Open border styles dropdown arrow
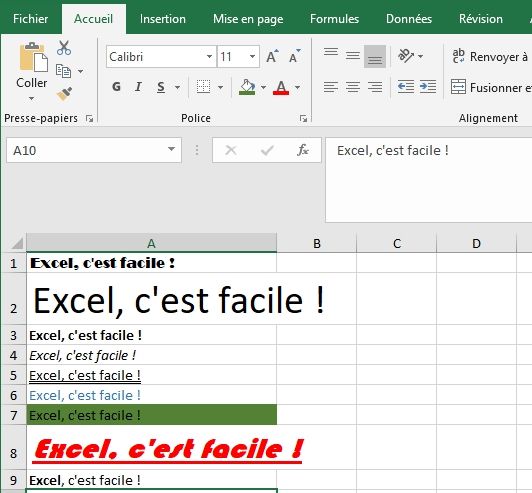 click(x=220, y=88)
